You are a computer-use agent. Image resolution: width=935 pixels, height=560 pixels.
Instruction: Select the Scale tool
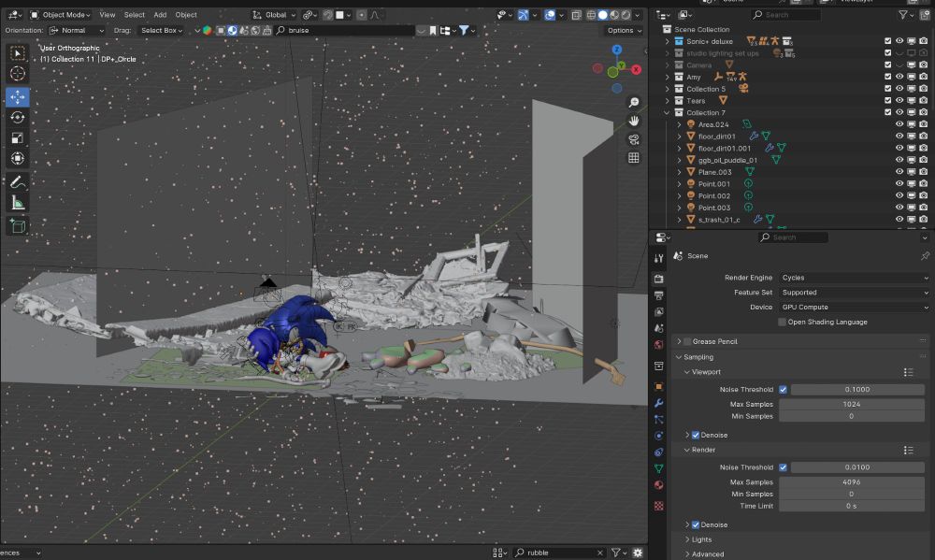click(x=17, y=137)
